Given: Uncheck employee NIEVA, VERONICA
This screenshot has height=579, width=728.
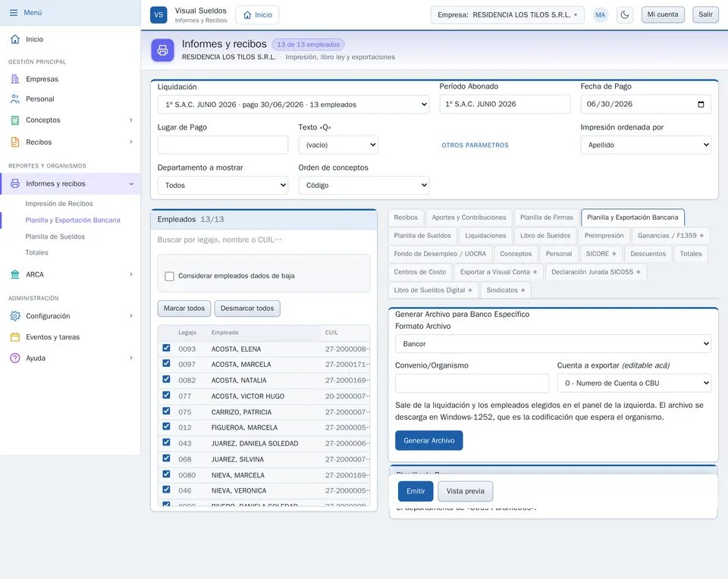Looking at the screenshot, I should click(x=166, y=490).
